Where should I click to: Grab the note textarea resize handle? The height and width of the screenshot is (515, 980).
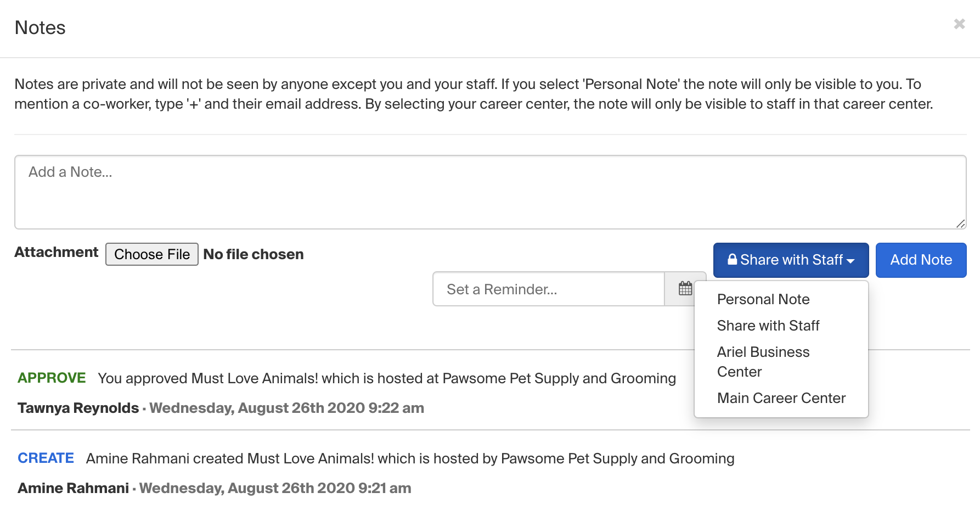click(x=960, y=223)
